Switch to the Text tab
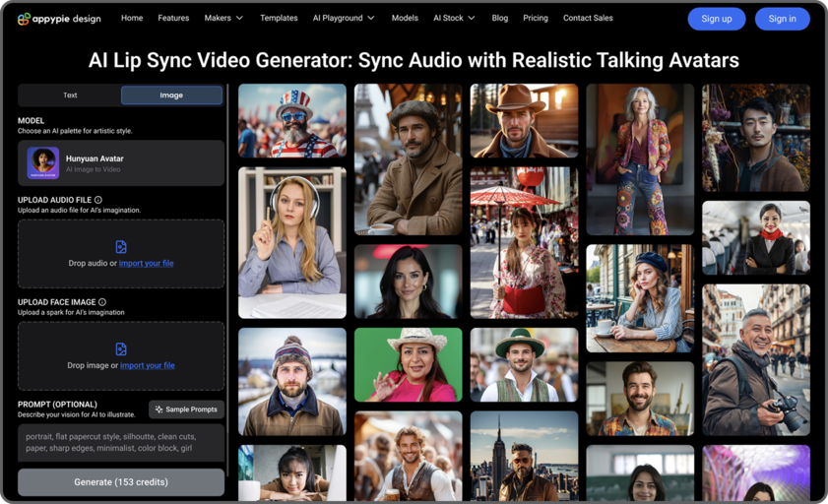 (x=70, y=95)
